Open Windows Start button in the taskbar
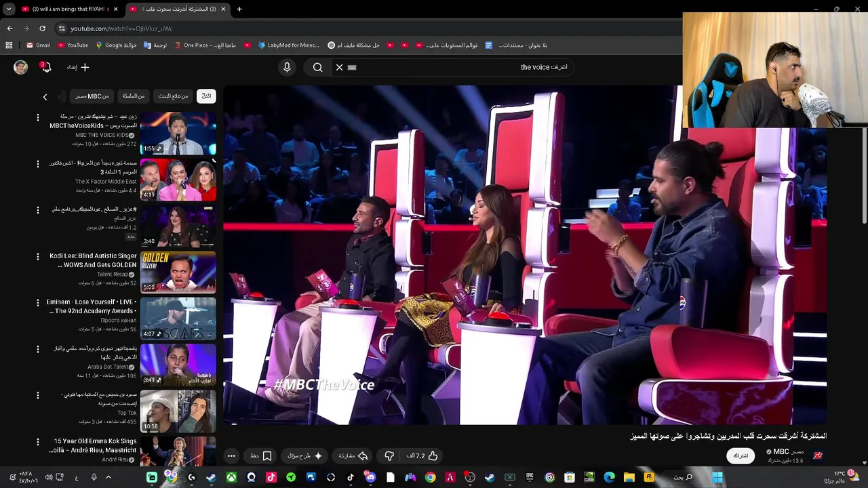This screenshot has height=488, width=868. [x=717, y=477]
